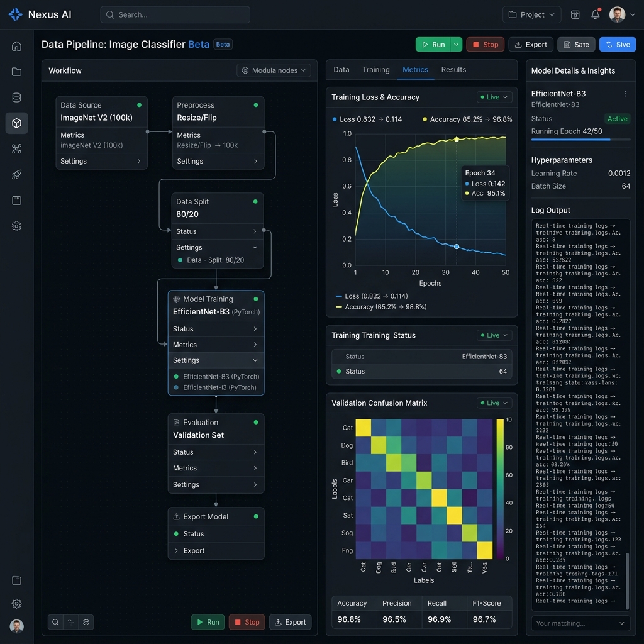The height and width of the screenshot is (644, 644).
Task: Click the top Export button
Action: click(531, 45)
